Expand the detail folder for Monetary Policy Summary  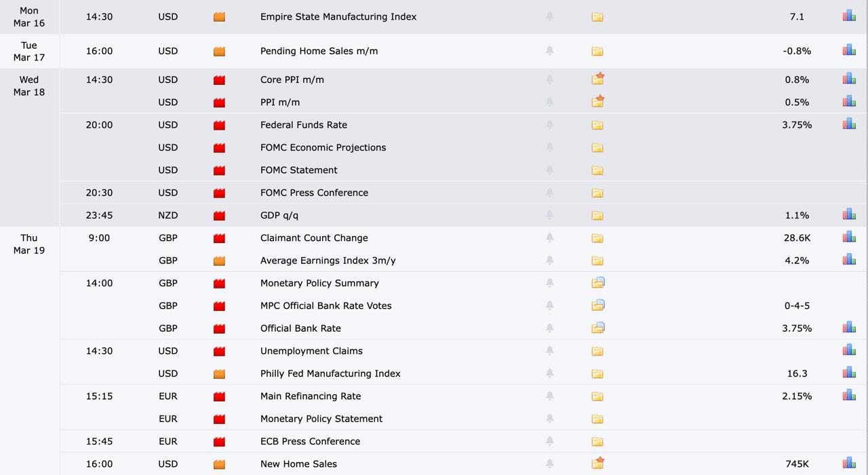(597, 283)
